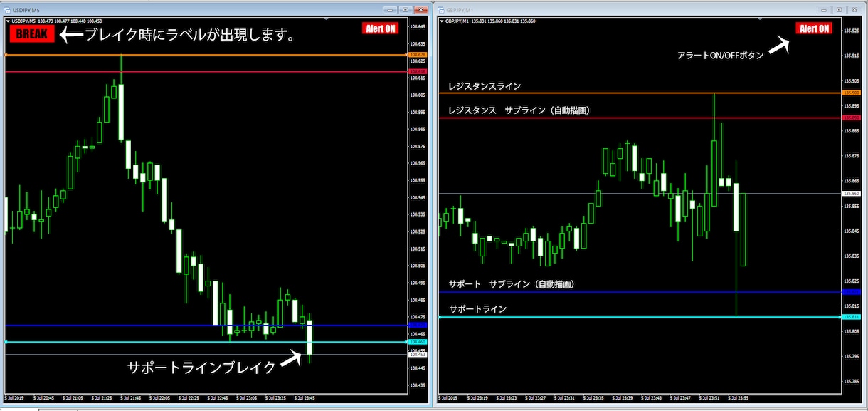Expand the triangle beside USDJPY,M5 chart header
This screenshot has width=868, height=411.
[x=8, y=21]
